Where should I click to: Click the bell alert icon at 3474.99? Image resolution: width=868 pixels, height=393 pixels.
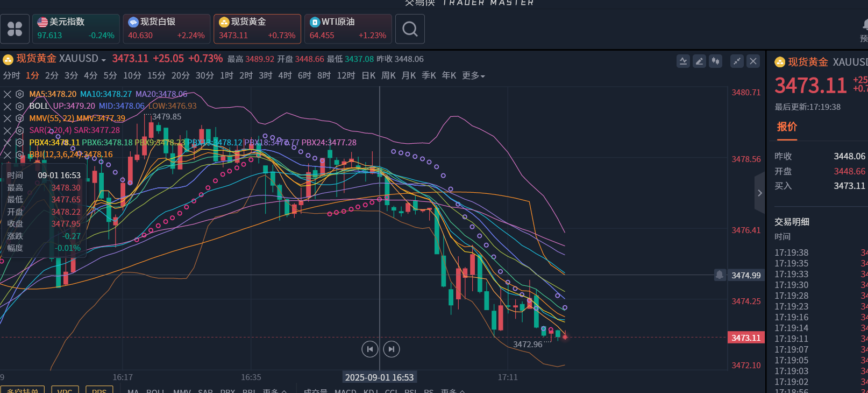[x=720, y=275]
